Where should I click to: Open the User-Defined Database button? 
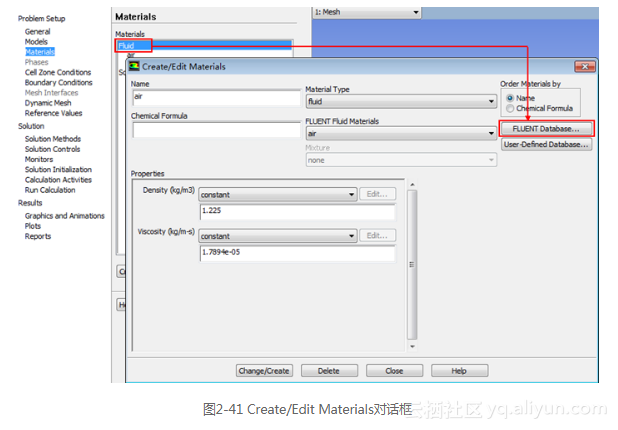tap(546, 145)
